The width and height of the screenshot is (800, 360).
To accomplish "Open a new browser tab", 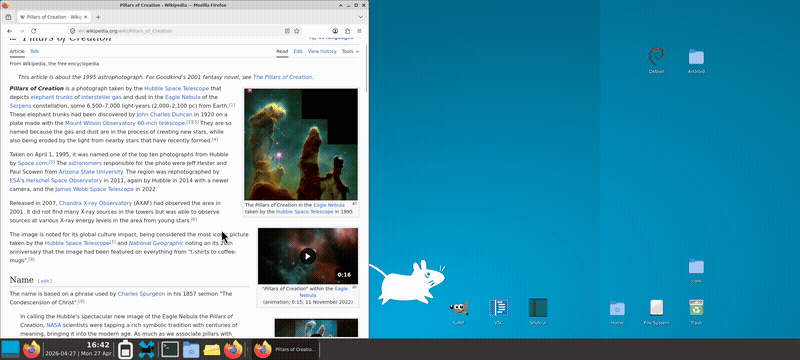I will click(x=98, y=17).
